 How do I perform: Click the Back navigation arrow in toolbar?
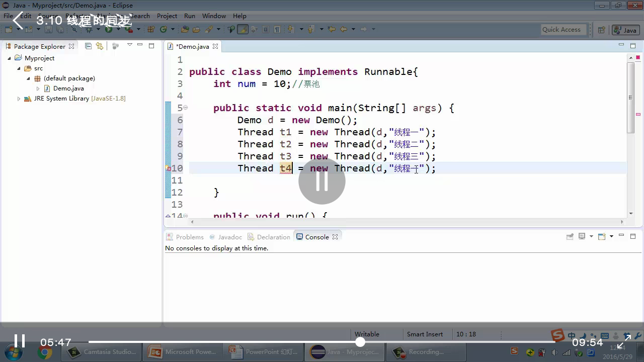[x=344, y=29]
